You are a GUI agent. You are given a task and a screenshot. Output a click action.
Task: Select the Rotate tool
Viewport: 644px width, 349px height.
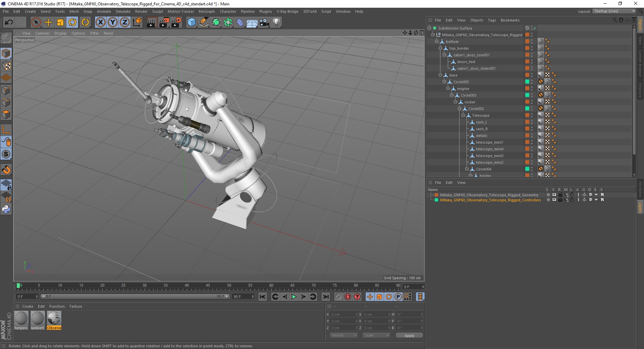(72, 22)
